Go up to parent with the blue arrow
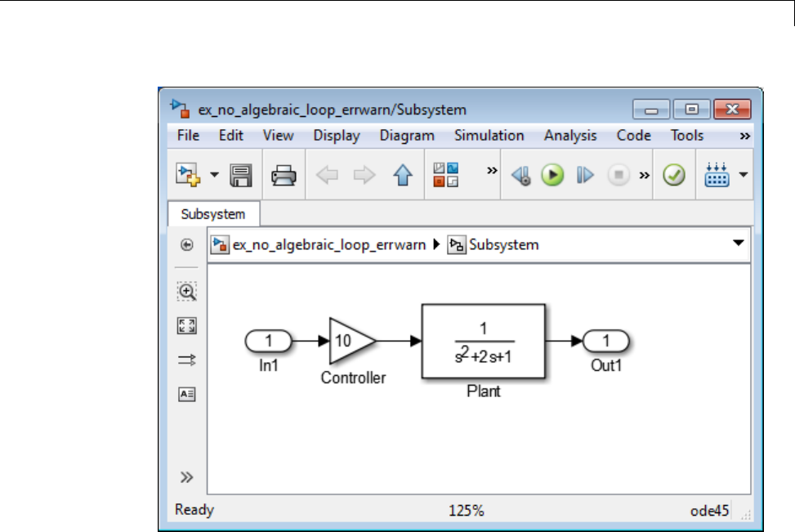 (x=403, y=176)
